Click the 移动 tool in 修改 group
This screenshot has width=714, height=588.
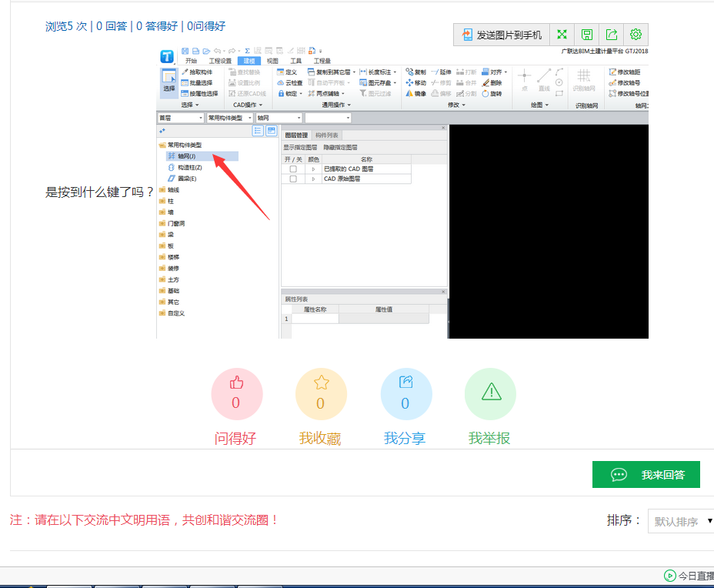click(415, 82)
